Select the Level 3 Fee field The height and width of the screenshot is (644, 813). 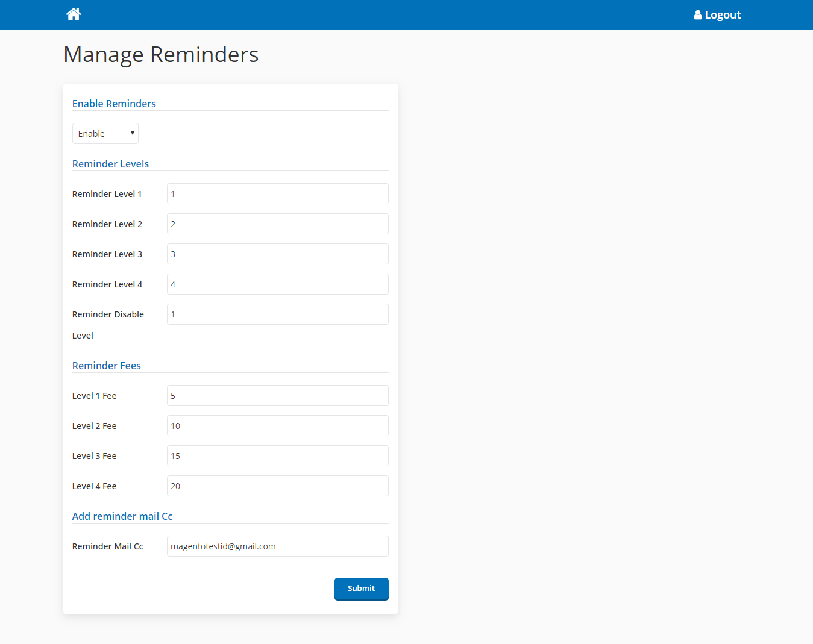pos(277,456)
